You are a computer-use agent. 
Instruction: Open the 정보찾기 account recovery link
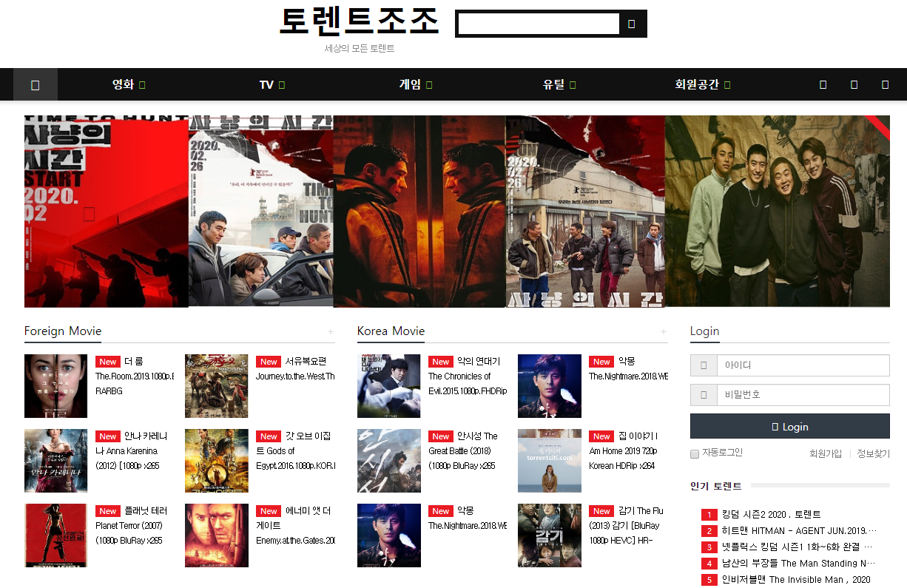click(873, 454)
